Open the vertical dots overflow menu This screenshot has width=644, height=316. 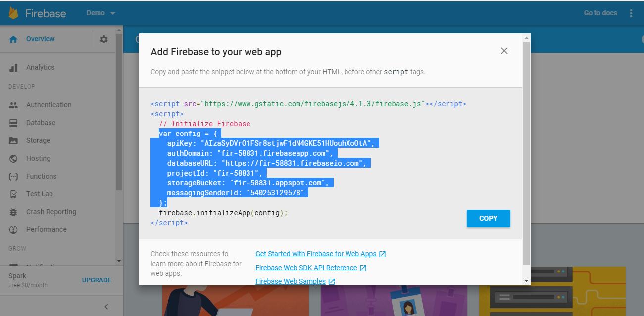click(631, 13)
